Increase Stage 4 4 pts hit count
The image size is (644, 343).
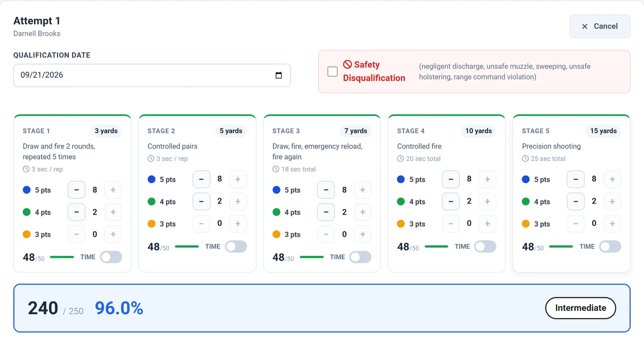[x=487, y=202]
